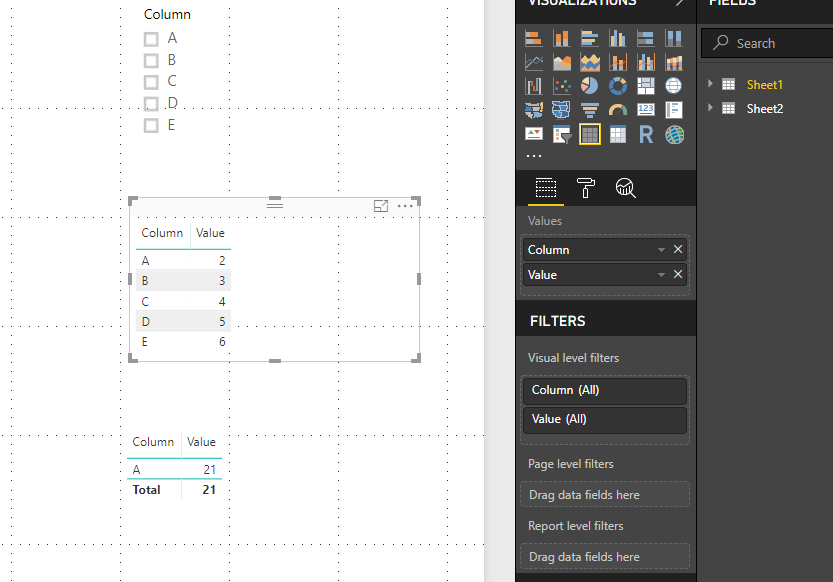Open dropdown arrow for Value field
The image size is (833, 582).
(x=661, y=275)
